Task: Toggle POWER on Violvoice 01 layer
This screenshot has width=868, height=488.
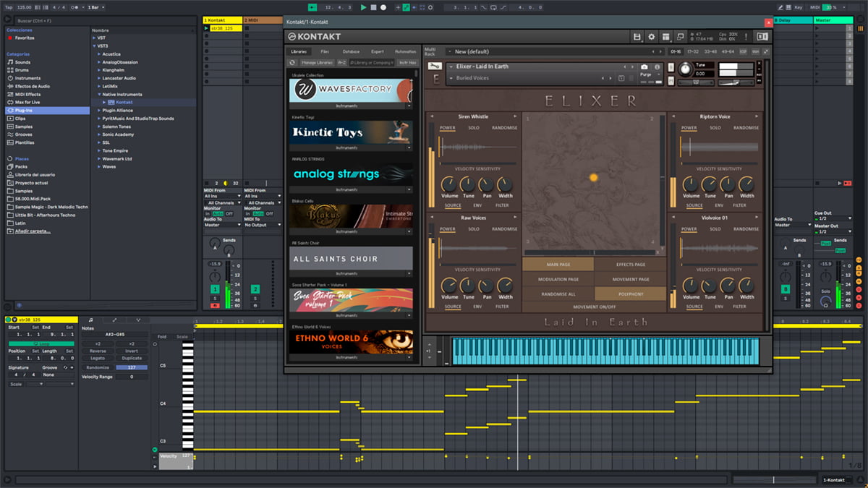Action: 689,229
